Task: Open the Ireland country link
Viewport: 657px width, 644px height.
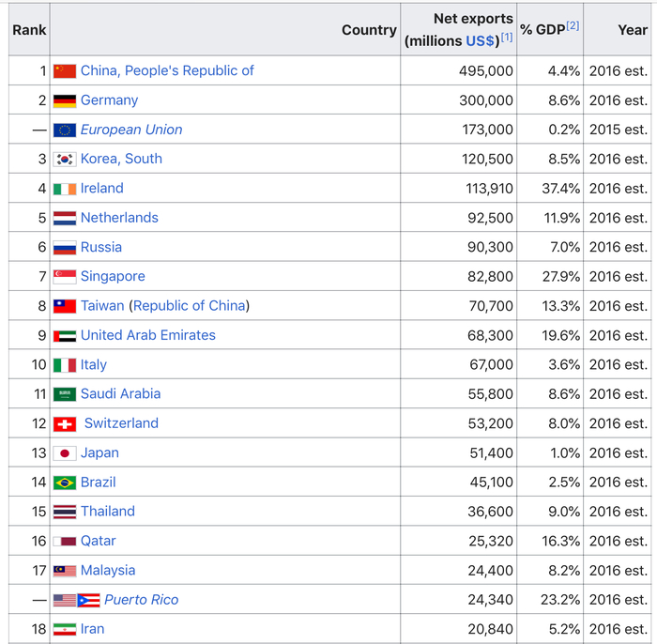Action: (x=101, y=188)
